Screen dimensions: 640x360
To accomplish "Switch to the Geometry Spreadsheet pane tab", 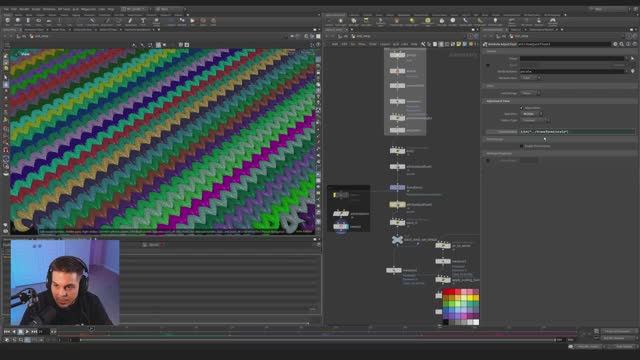I will [x=138, y=29].
